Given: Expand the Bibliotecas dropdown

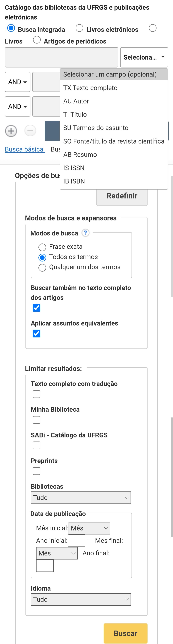Looking at the screenshot, I should coord(81,498).
